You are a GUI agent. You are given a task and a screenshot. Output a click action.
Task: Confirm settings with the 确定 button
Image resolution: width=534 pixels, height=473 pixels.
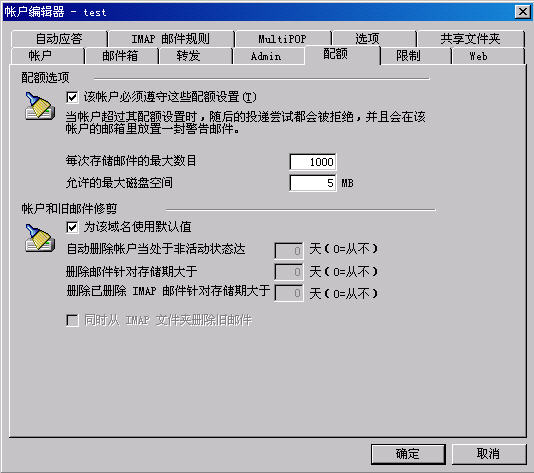coord(408,454)
